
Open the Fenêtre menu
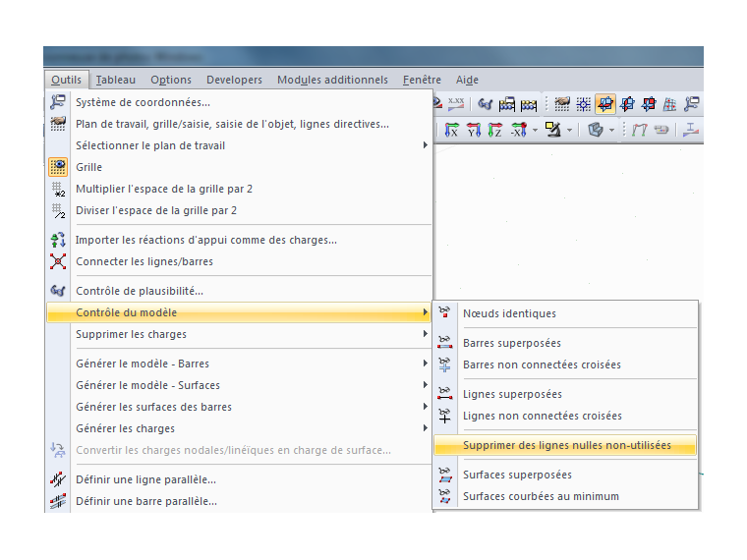(x=422, y=80)
